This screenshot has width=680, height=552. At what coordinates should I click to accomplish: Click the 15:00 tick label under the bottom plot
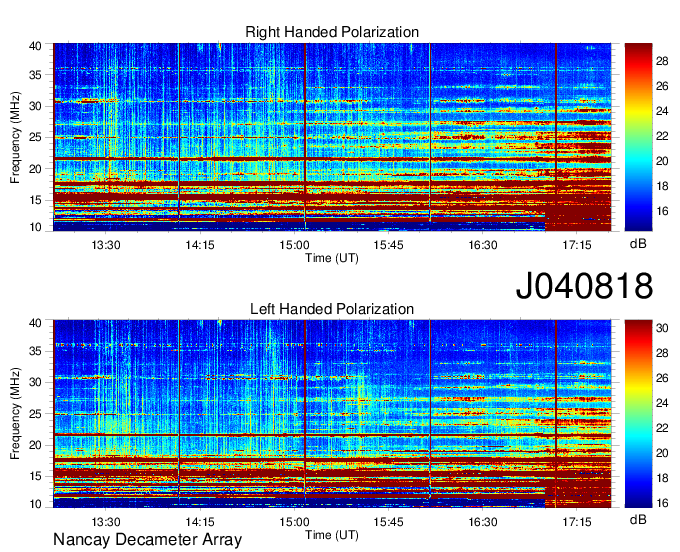pyautogui.click(x=294, y=522)
